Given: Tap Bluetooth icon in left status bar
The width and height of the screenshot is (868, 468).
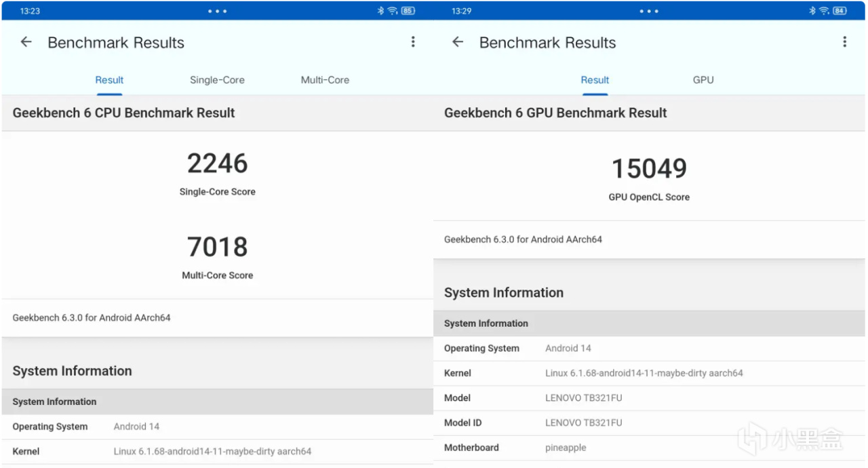Looking at the screenshot, I should pyautogui.click(x=381, y=11).
